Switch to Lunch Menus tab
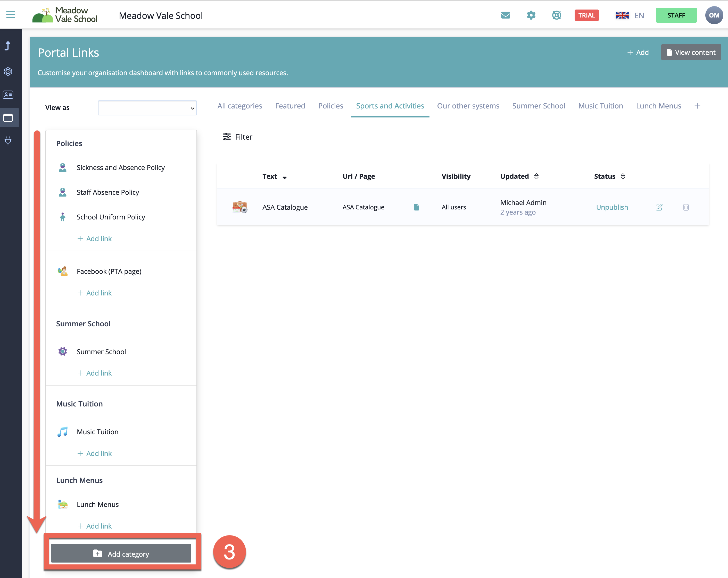728x578 pixels. click(658, 106)
